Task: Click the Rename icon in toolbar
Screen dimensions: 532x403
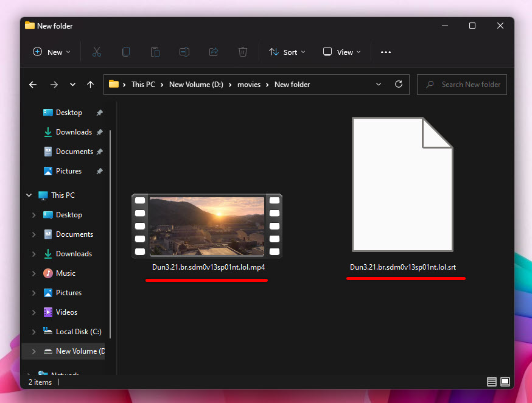Action: pos(184,52)
